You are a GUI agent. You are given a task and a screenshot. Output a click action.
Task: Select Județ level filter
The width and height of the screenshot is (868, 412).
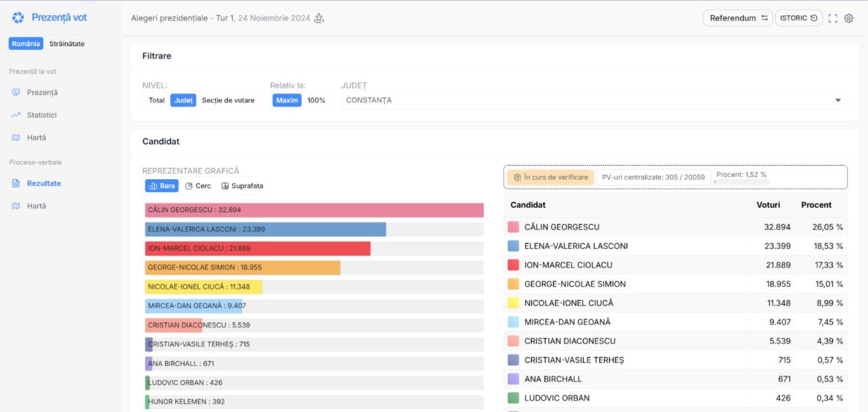(183, 100)
